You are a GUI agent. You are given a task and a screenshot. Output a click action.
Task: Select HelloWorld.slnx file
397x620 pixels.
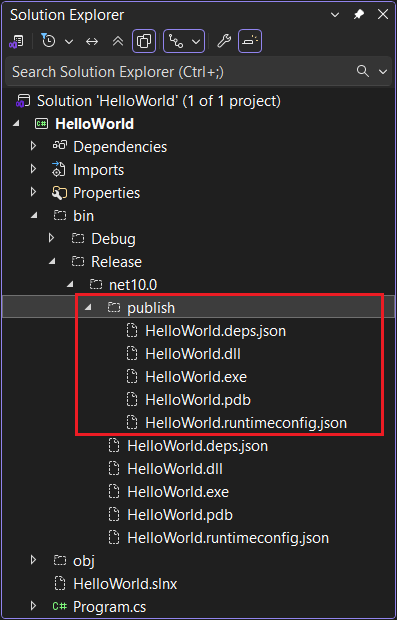click(x=125, y=584)
